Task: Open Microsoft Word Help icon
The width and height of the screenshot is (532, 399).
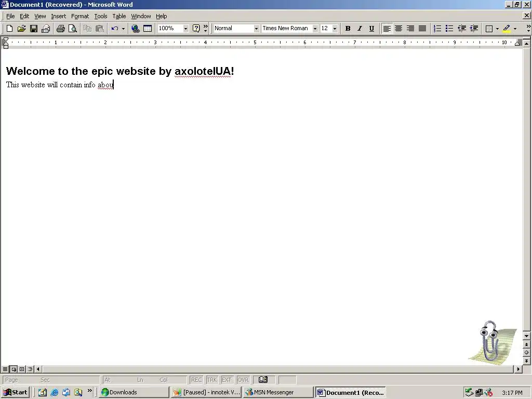Action: click(196, 29)
